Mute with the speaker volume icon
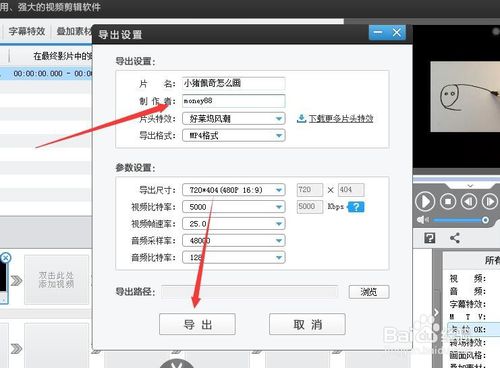The image size is (500, 368). [x=423, y=220]
